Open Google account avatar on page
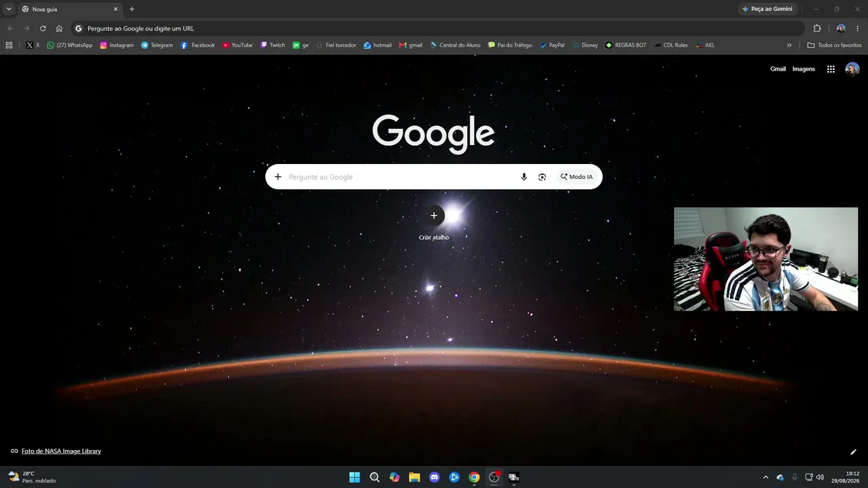The image size is (868, 488). click(x=852, y=69)
